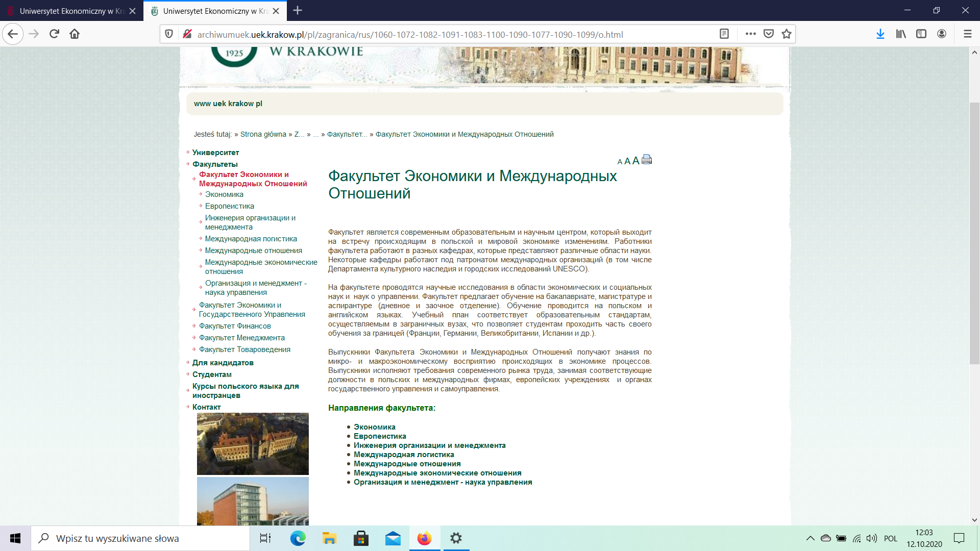Open Европеистика link in sidebar
The height and width of the screenshot is (551, 980).
pyautogui.click(x=229, y=206)
